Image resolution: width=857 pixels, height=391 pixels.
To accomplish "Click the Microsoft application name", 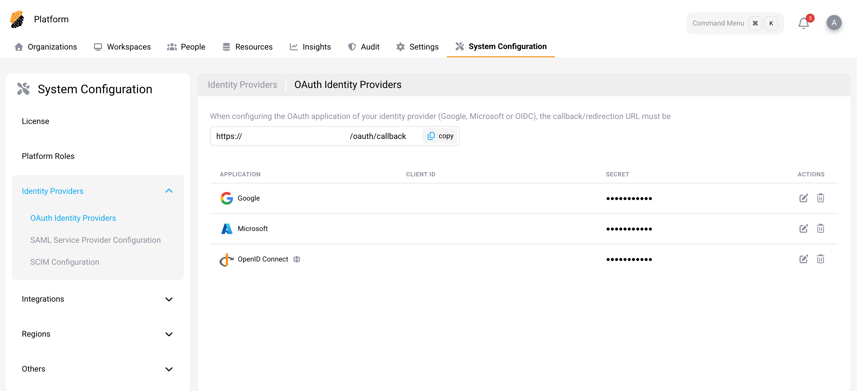I will click(253, 229).
